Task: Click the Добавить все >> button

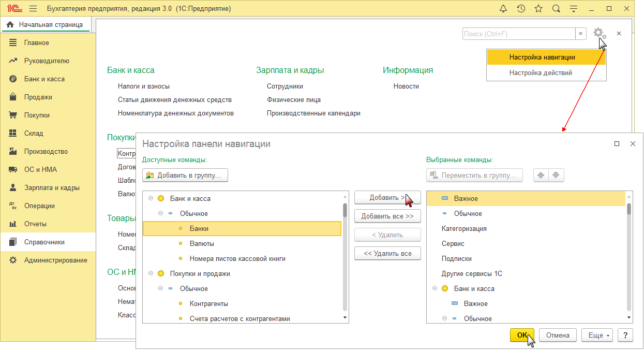Action: coord(387,216)
